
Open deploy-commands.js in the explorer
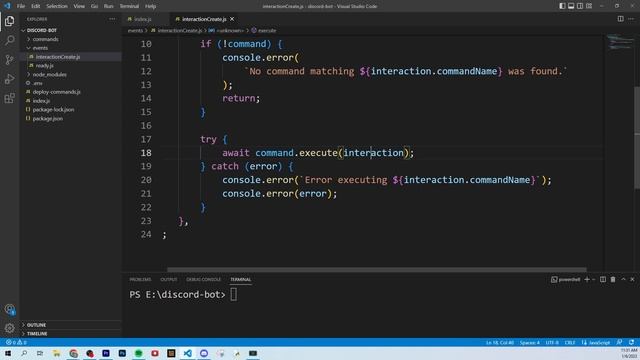tap(56, 92)
